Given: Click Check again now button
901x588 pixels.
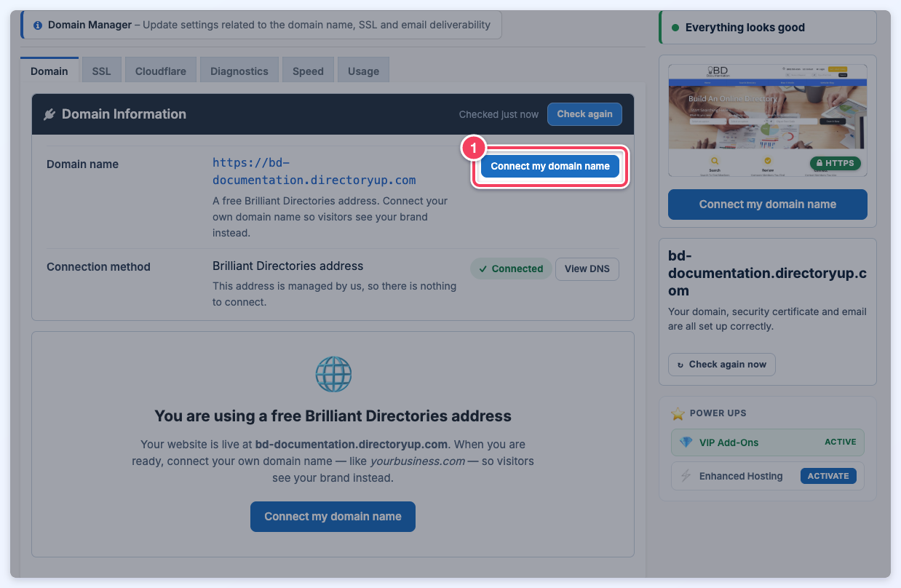Looking at the screenshot, I should point(722,365).
